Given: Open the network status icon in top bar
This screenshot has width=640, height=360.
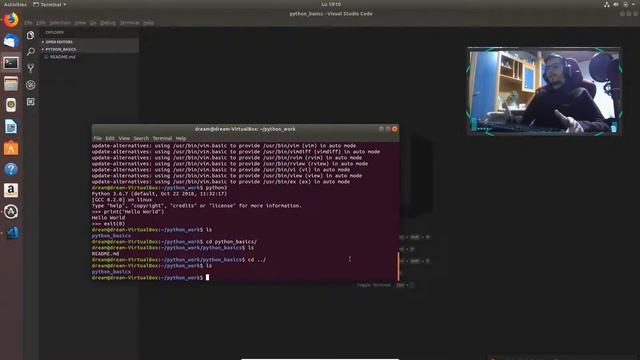Looking at the screenshot, I should pyautogui.click(x=607, y=4).
